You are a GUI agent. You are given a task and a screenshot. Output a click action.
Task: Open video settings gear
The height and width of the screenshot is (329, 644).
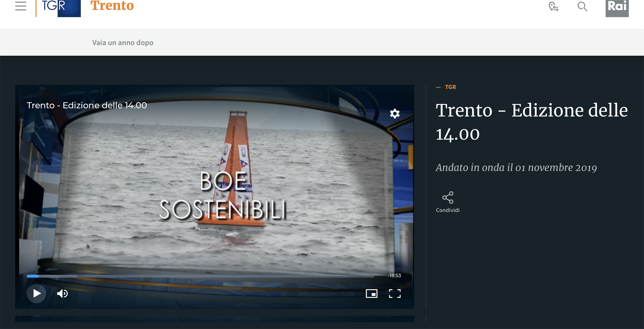[395, 113]
